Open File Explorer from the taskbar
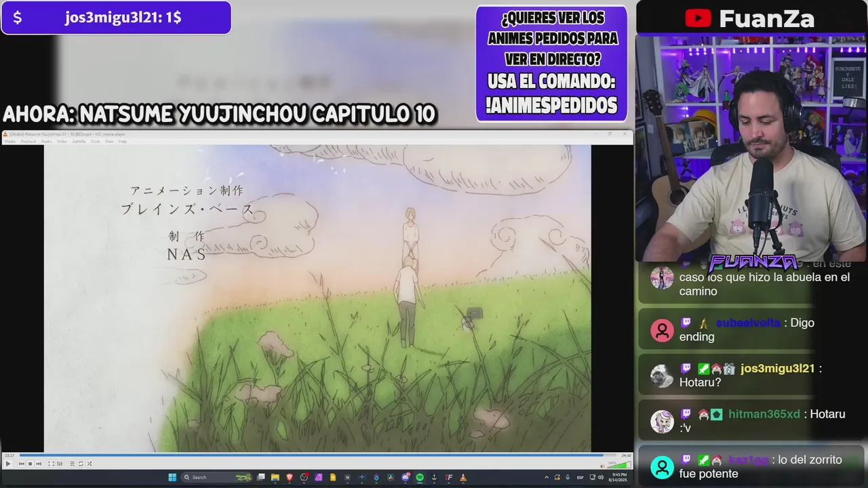The image size is (868, 488). [275, 477]
